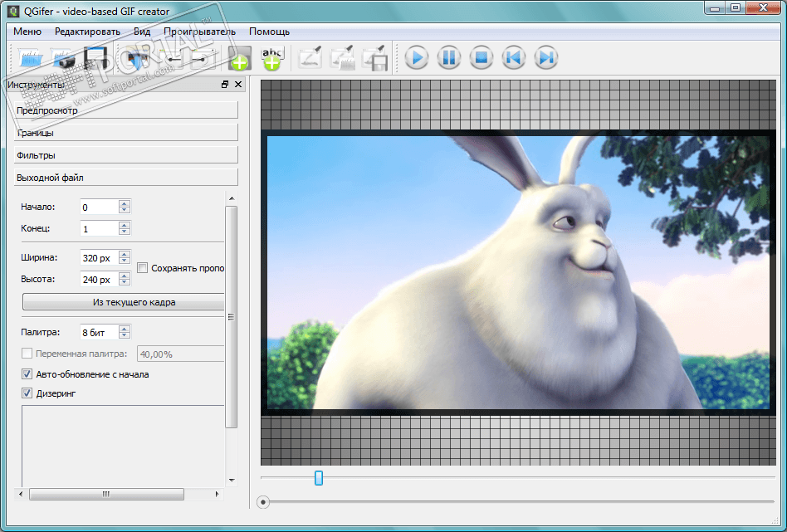
Task: Click the blue frame position slider handle
Action: point(319,478)
